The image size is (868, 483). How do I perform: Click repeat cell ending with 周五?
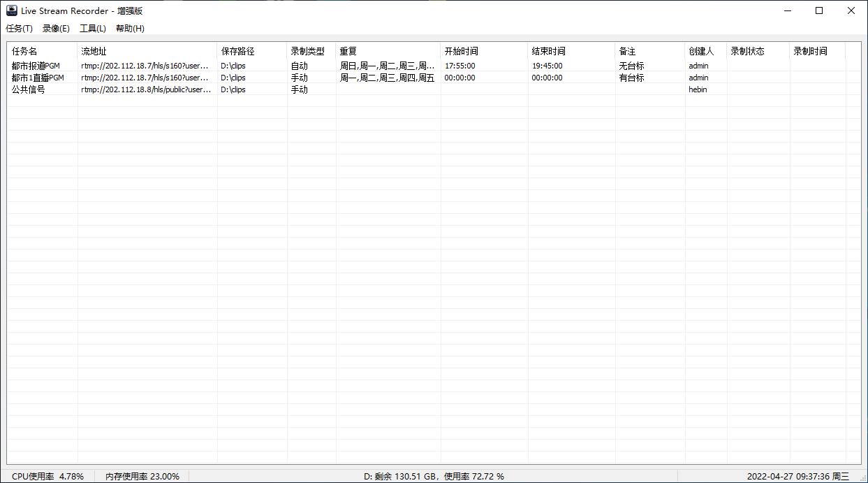point(387,78)
